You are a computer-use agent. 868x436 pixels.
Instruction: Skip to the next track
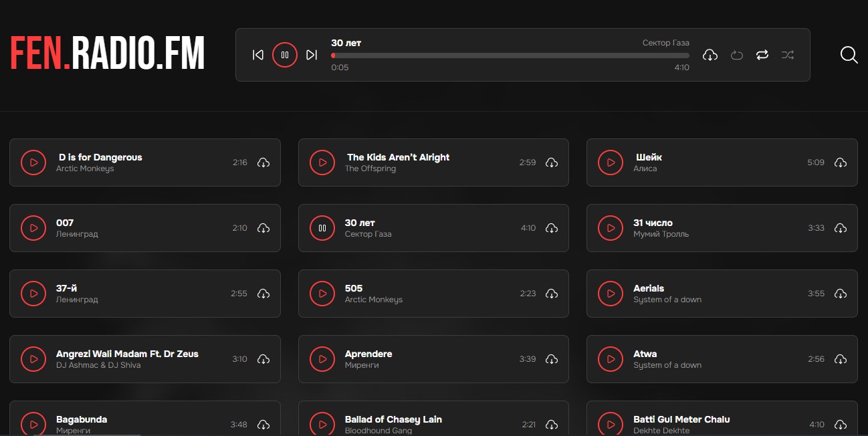[x=312, y=55]
